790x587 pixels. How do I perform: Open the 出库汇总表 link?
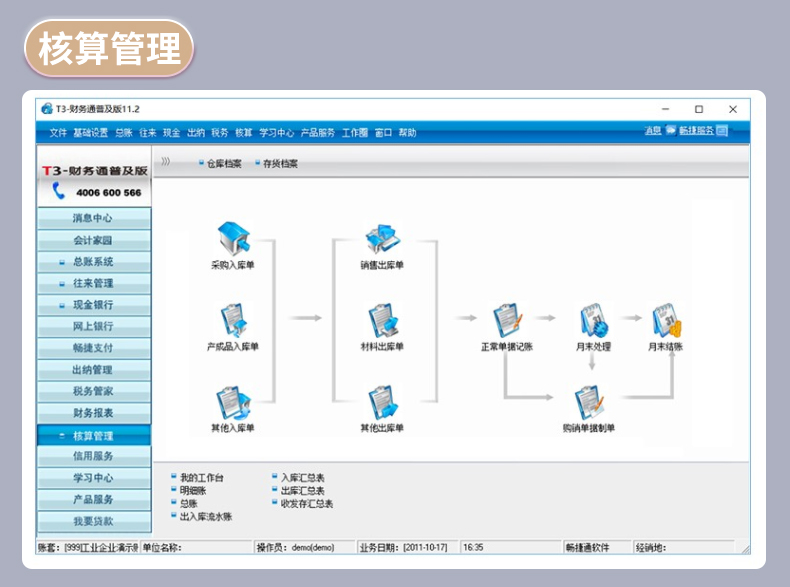(303, 490)
